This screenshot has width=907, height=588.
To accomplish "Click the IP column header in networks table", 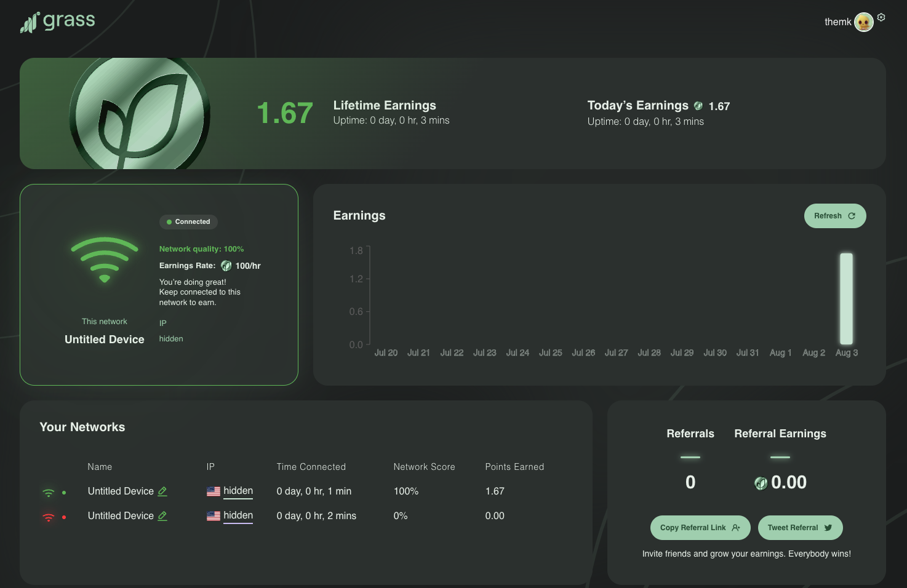I will (210, 467).
